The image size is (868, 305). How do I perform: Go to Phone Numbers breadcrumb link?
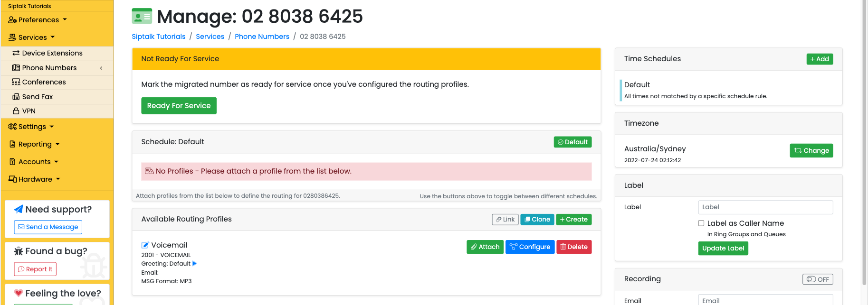pyautogui.click(x=262, y=37)
